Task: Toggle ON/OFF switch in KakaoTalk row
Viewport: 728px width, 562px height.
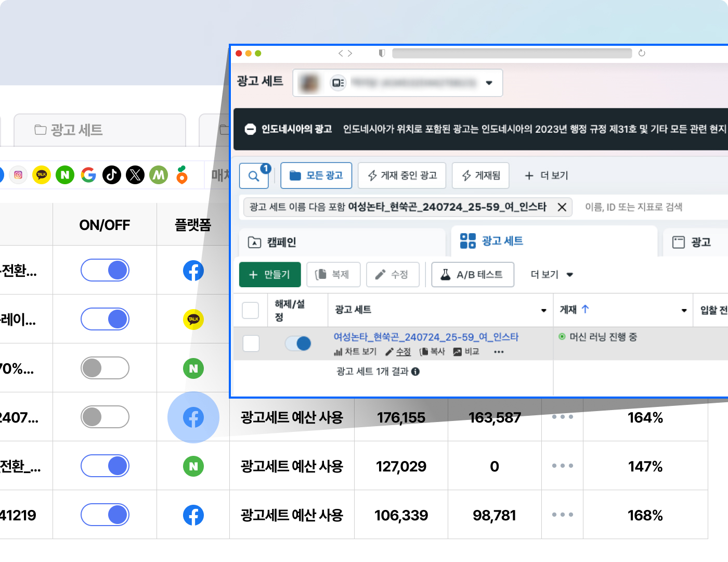Action: click(105, 319)
